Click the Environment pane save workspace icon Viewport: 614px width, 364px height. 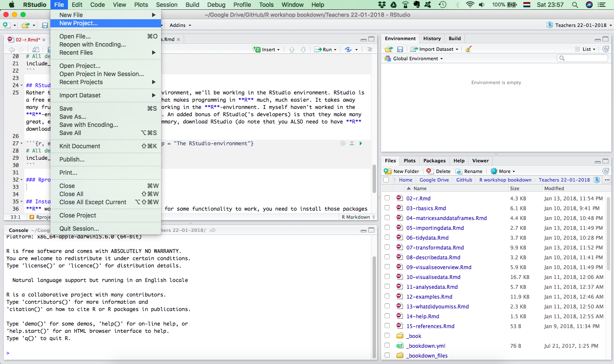coord(400,49)
